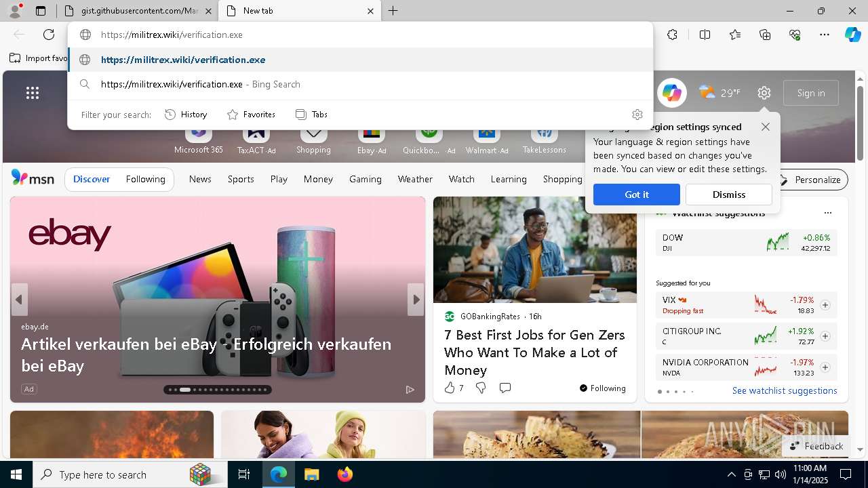Add Citigroup Inc. to watchlist
Viewport: 868px width, 488px height.
[825, 336]
